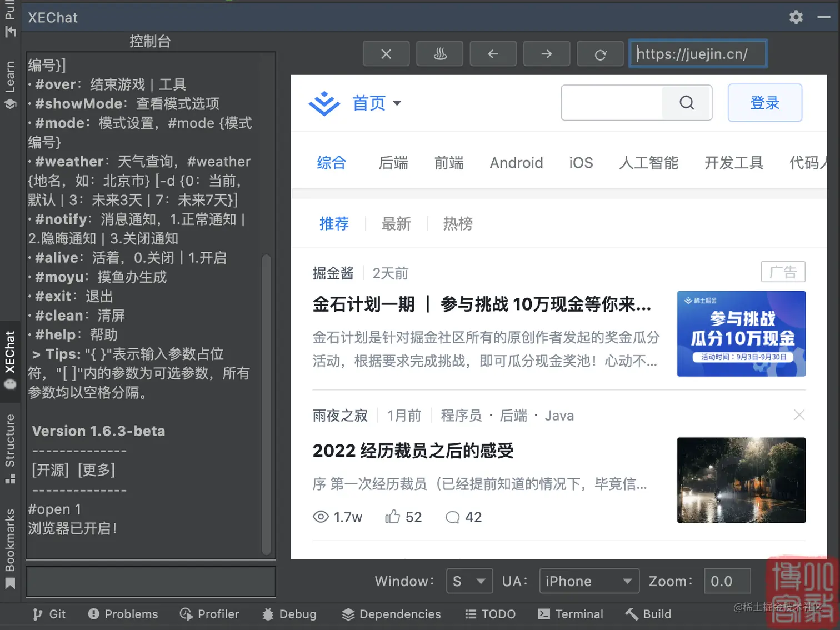Viewport: 840px width, 630px height.
Task: Focus the XEChat console message input
Action: (x=151, y=582)
